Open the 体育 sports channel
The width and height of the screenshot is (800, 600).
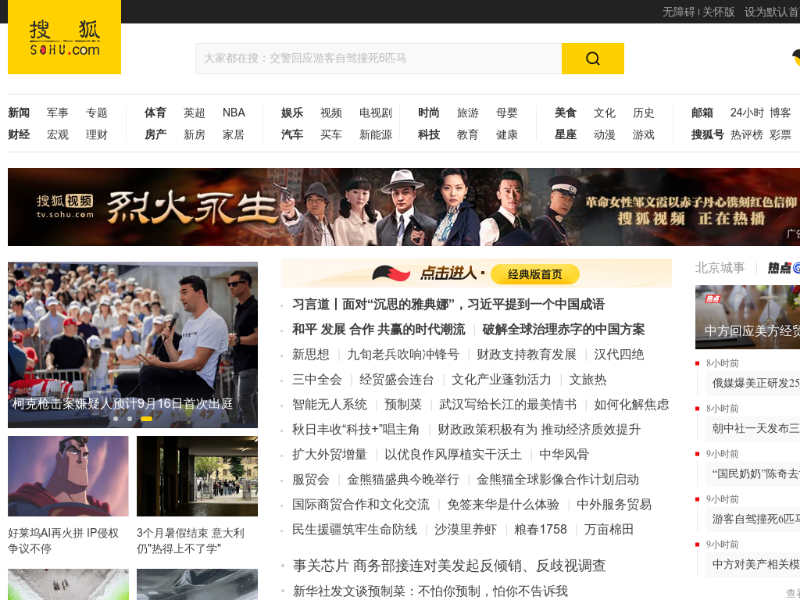155,113
